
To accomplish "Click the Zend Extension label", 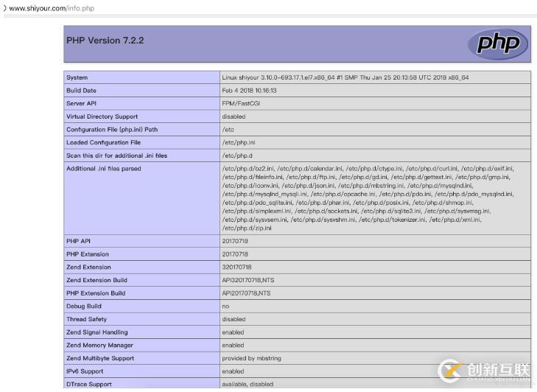I will click(88, 267).
